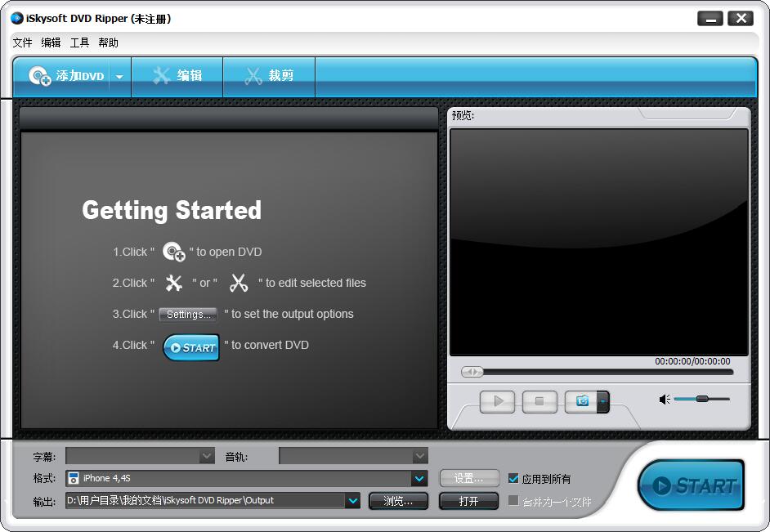The height and width of the screenshot is (532, 770).
Task: Click the 浏览... button
Action: (398, 501)
